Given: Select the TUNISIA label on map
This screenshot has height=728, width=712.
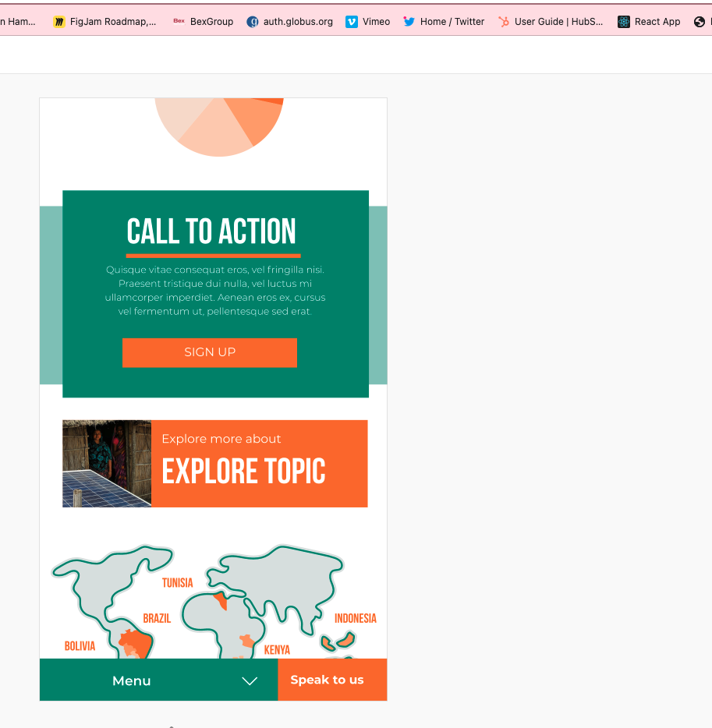Looking at the screenshot, I should (177, 583).
